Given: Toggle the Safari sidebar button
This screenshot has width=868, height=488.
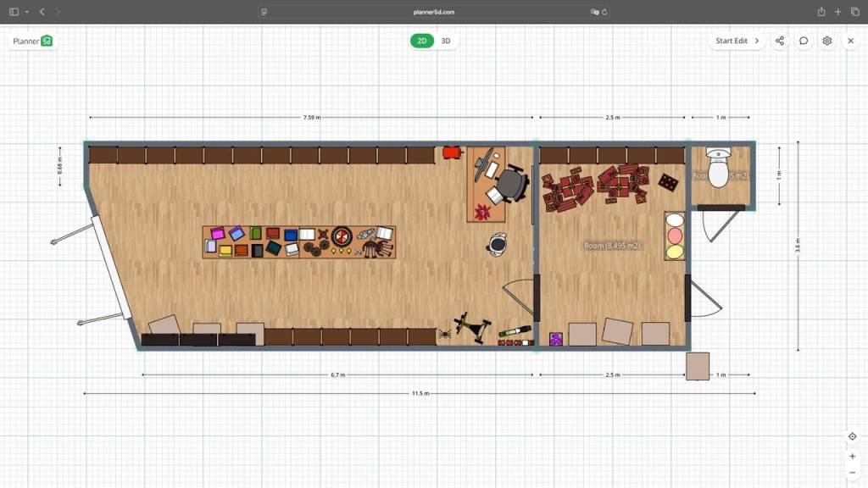Looking at the screenshot, I should click(14, 12).
